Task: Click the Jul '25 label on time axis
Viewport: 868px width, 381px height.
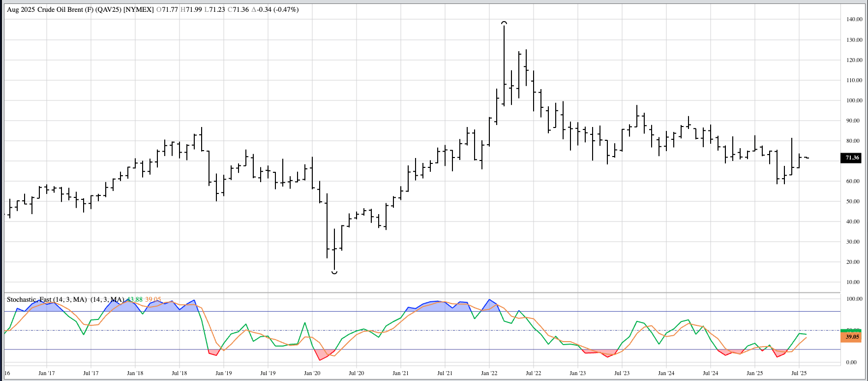Action: tap(799, 373)
